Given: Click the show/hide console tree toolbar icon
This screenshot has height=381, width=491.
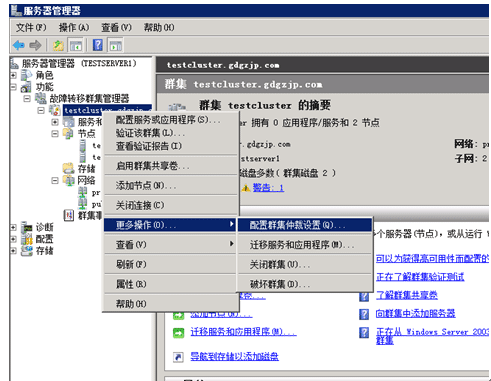Looking at the screenshot, I should [x=76, y=45].
